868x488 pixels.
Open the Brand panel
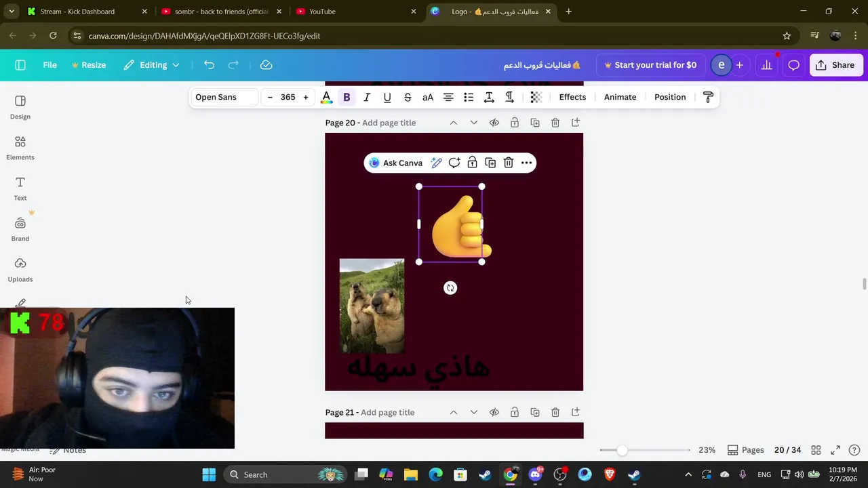(20, 229)
